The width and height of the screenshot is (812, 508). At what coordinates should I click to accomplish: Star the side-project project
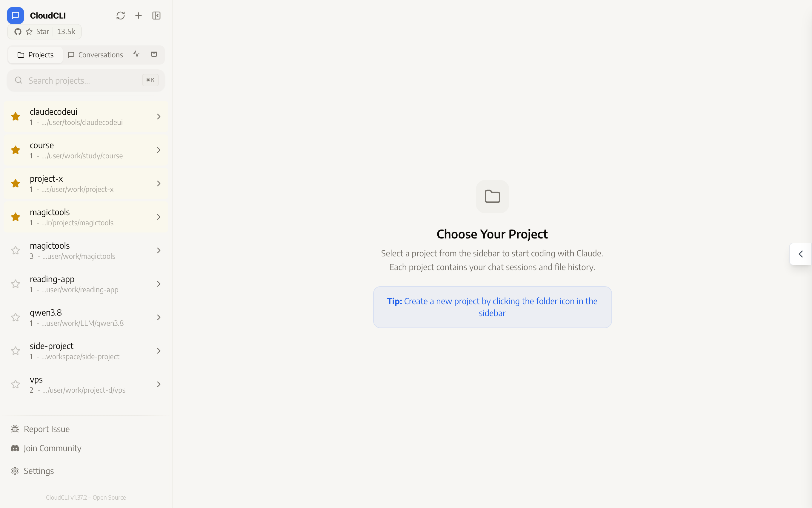16,351
